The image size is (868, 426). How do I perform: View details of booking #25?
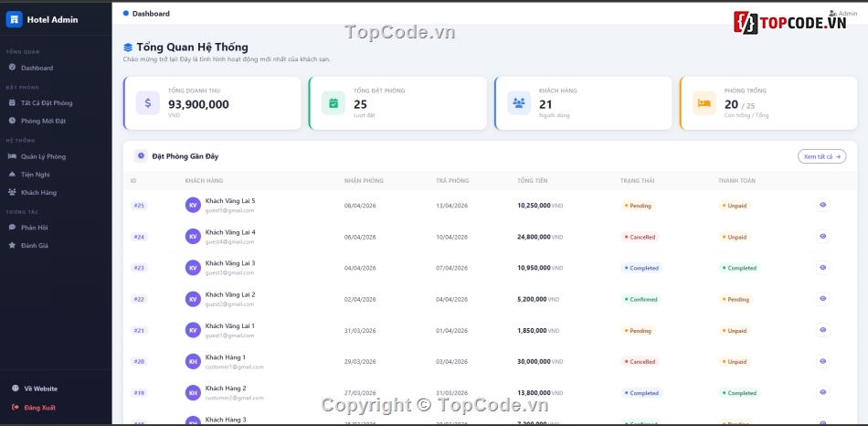coord(822,205)
